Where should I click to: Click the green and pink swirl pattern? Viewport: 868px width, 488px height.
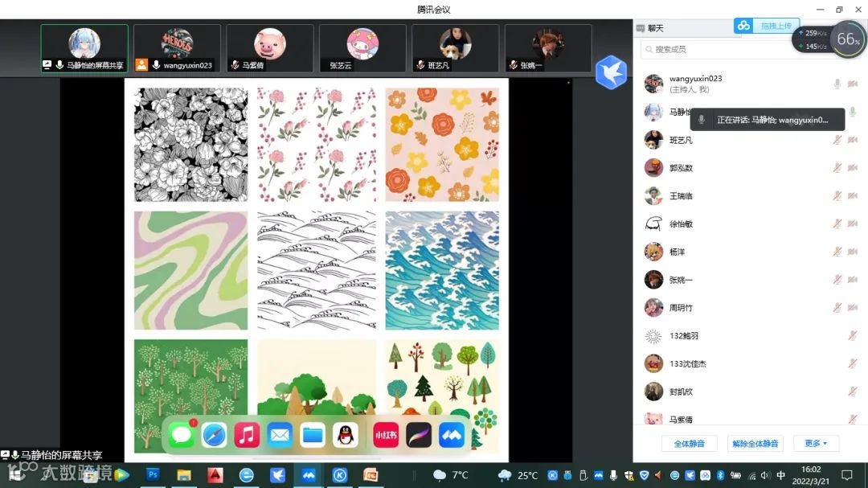pyautogui.click(x=191, y=270)
